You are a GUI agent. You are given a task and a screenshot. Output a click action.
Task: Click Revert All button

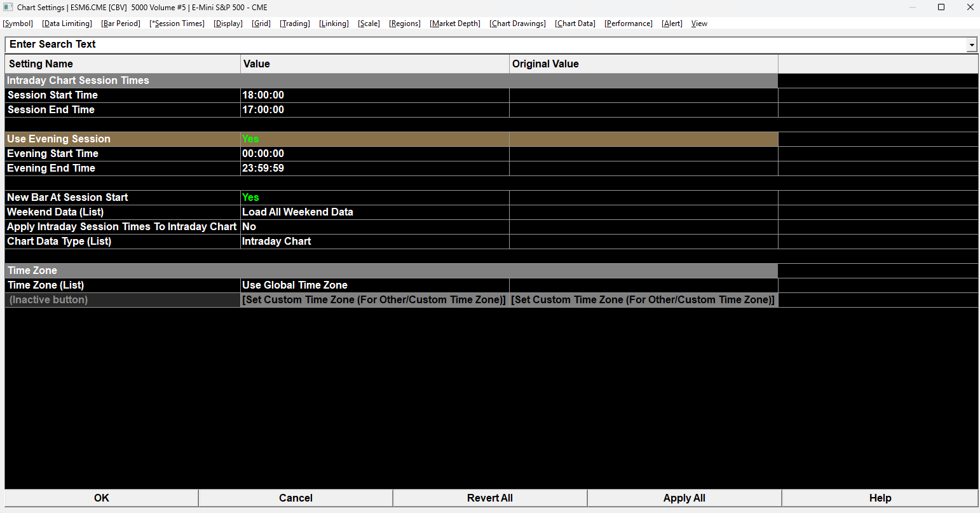(490, 498)
